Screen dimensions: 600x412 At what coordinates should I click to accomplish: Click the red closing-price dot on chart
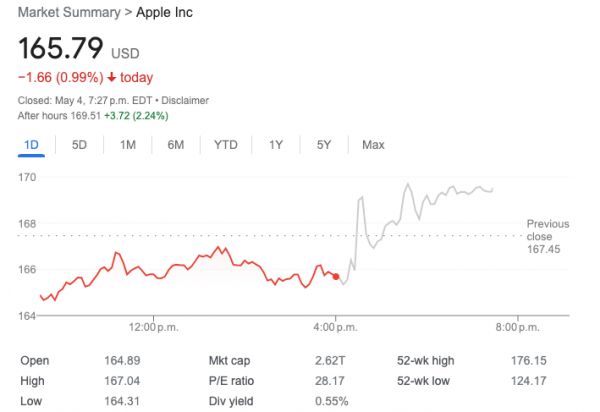pyautogui.click(x=336, y=276)
